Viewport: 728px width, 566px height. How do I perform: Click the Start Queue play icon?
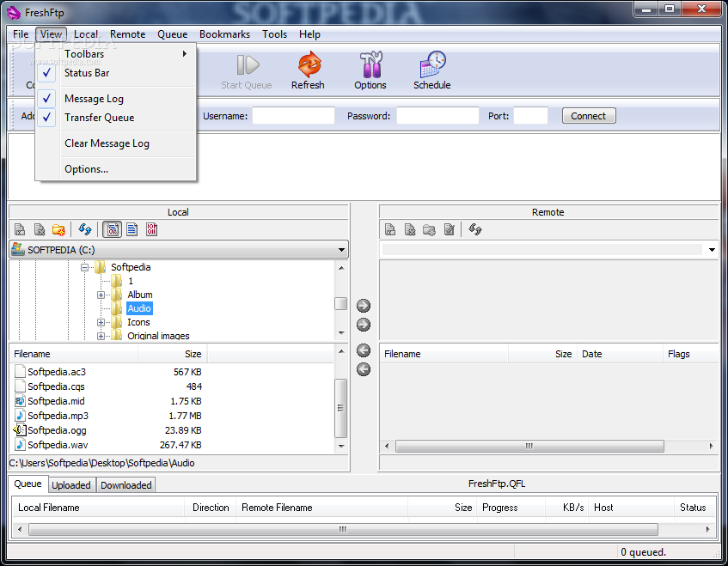[248, 64]
